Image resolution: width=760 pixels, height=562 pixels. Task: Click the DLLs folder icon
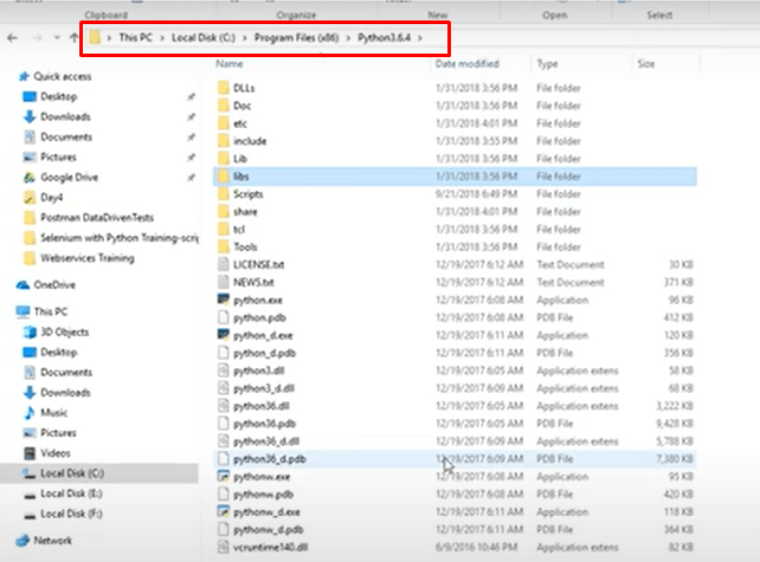223,88
